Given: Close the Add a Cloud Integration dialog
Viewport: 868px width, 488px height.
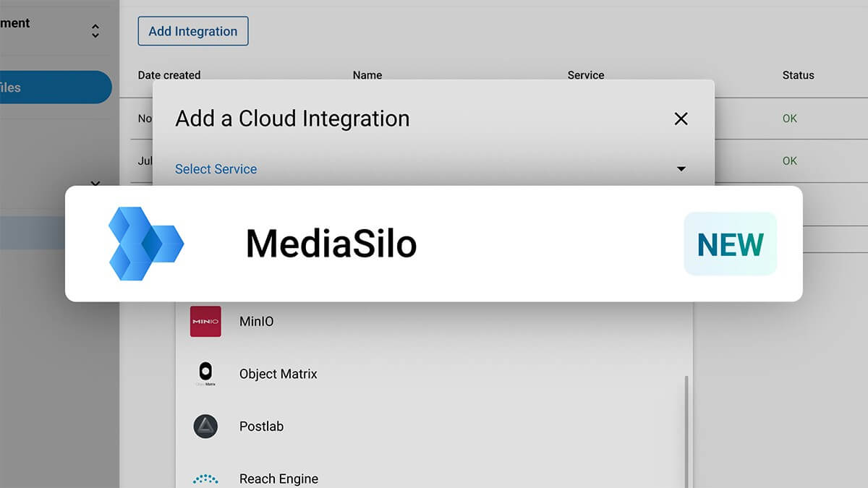Looking at the screenshot, I should tap(680, 119).
